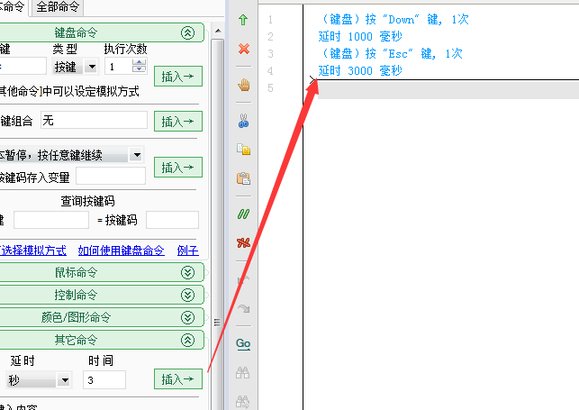This screenshot has height=410, width=579.
Task: Click the scissors cut icon
Action: 243,120
